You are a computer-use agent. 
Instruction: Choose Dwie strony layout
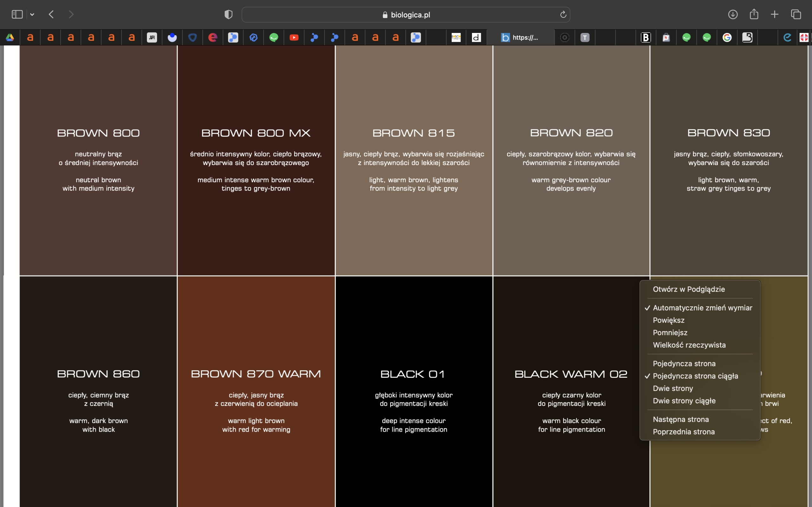click(673, 388)
